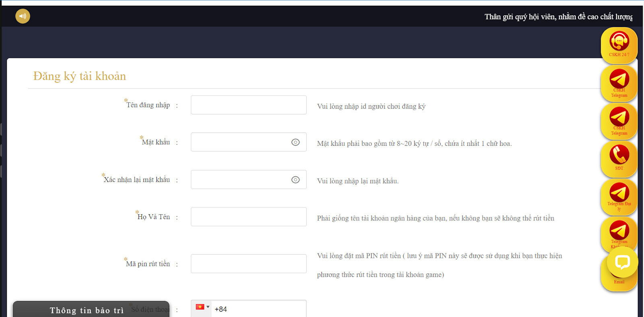Expand the Vietnam flag country code dropdown
Image resolution: width=644 pixels, height=317 pixels.
point(202,307)
